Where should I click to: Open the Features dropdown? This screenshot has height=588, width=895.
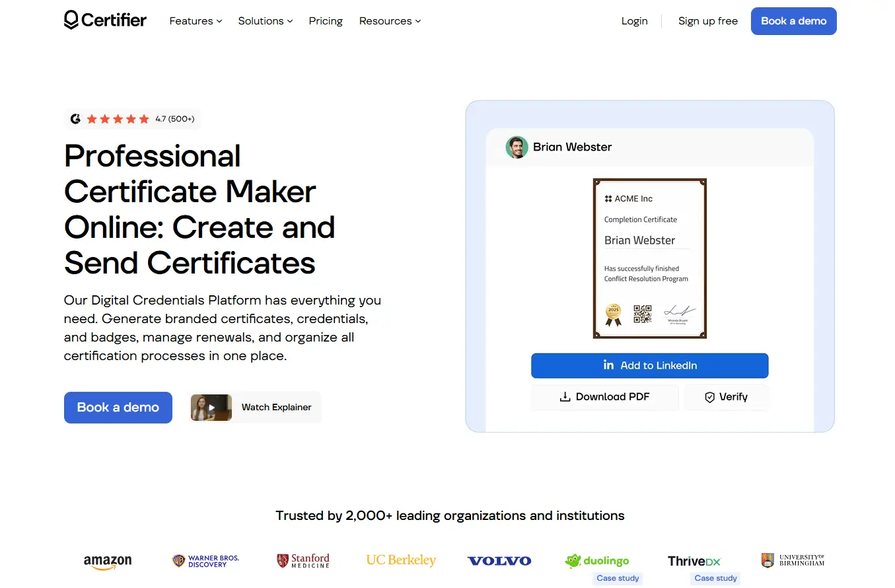195,20
